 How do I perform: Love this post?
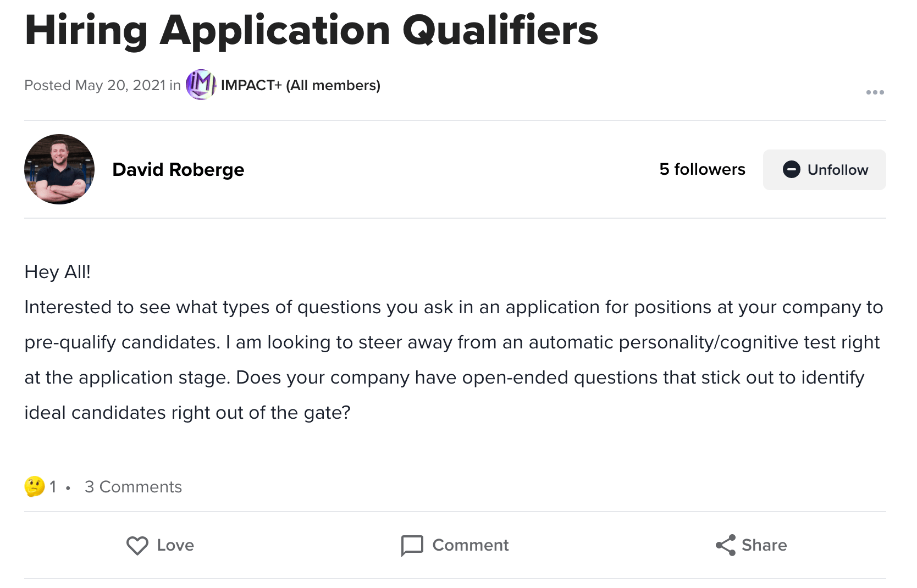tap(160, 545)
